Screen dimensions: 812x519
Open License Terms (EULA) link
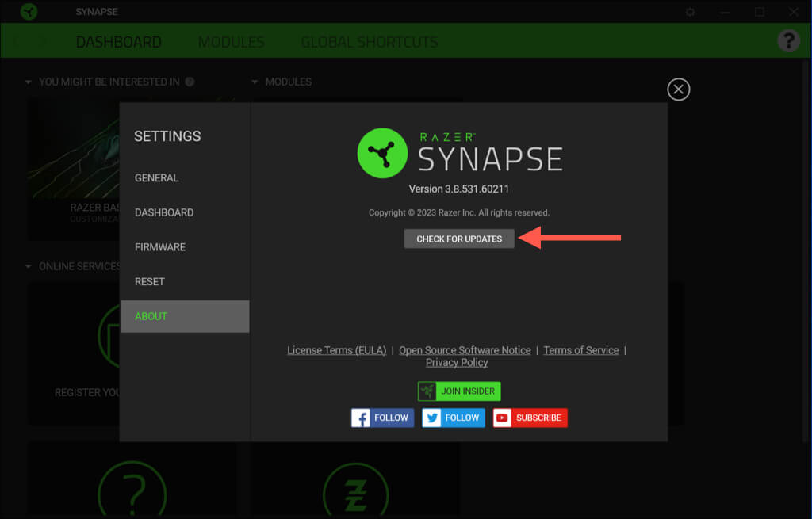point(336,350)
